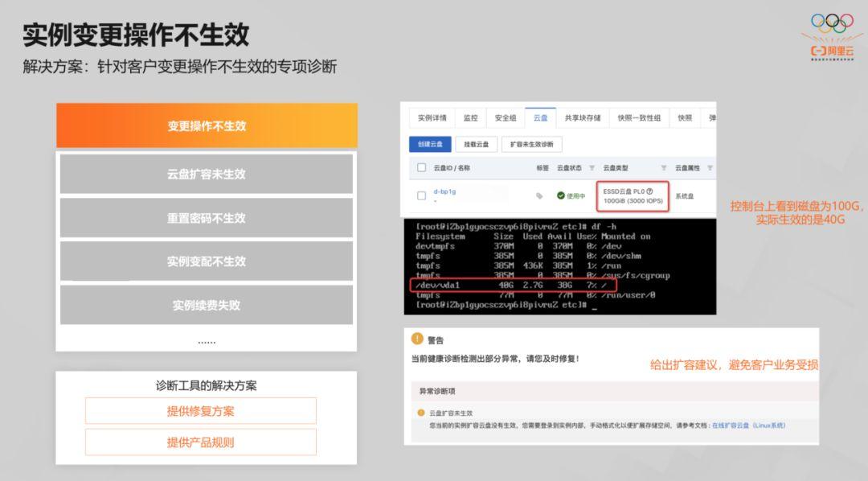
Task: Click the warning icon in the 警告 alert box
Action: tap(416, 337)
